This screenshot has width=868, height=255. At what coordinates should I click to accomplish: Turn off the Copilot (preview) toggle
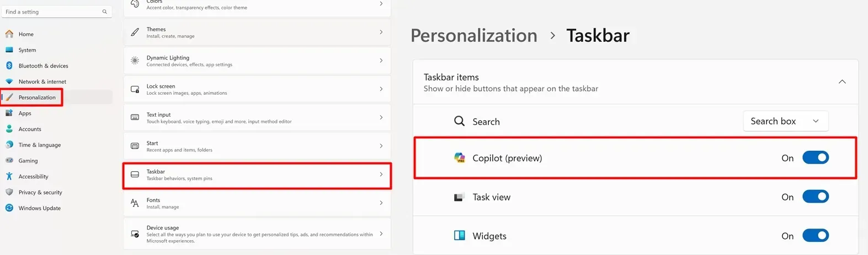coord(815,158)
